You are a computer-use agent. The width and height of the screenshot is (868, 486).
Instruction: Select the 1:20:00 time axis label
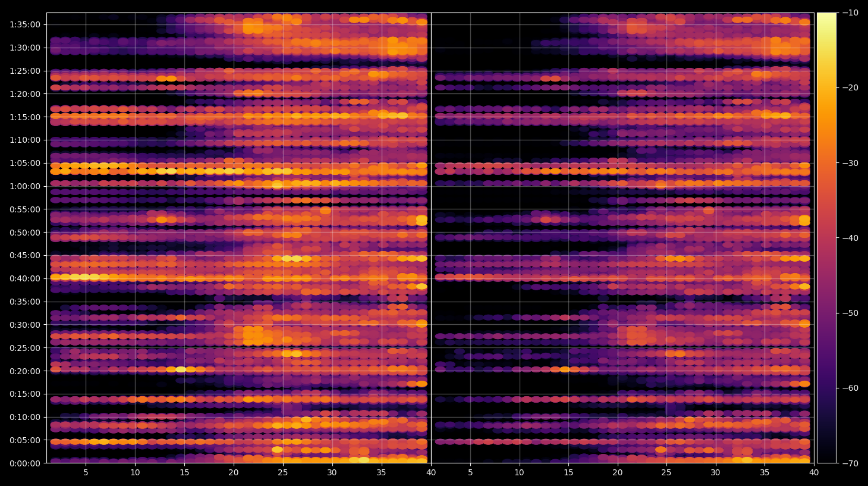(25, 94)
